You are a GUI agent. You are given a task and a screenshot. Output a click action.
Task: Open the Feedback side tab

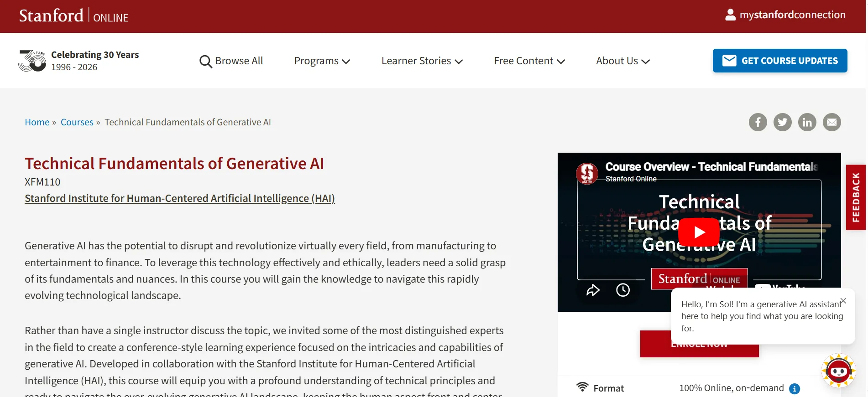point(856,197)
